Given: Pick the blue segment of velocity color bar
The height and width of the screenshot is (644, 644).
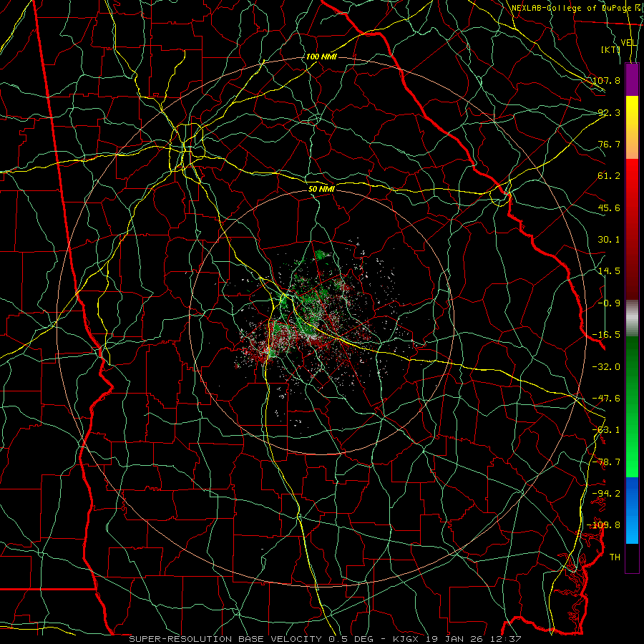Looking at the screenshot, I should (632, 510).
